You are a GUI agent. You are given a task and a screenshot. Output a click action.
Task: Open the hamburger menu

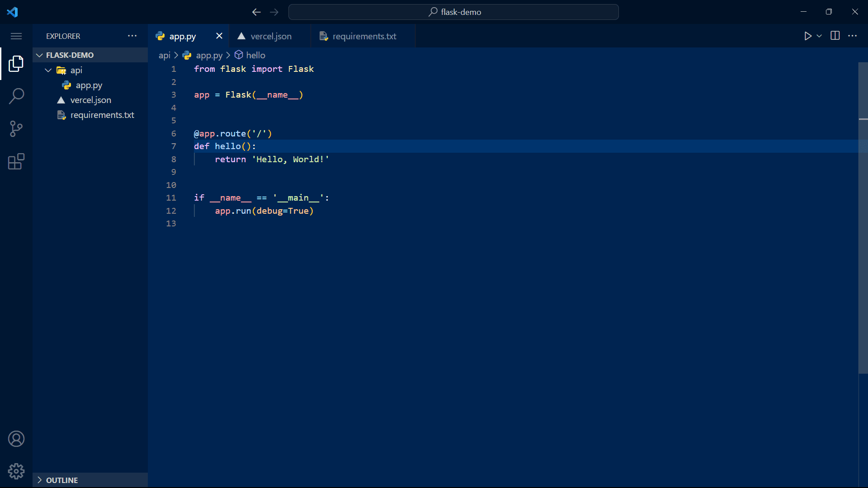[x=16, y=36]
